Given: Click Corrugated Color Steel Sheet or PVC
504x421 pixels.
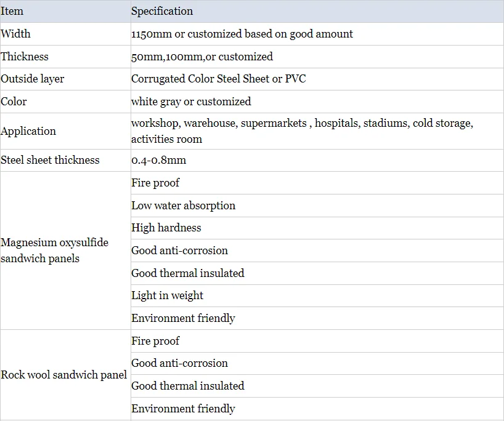Looking at the screenshot, I should [219, 79].
